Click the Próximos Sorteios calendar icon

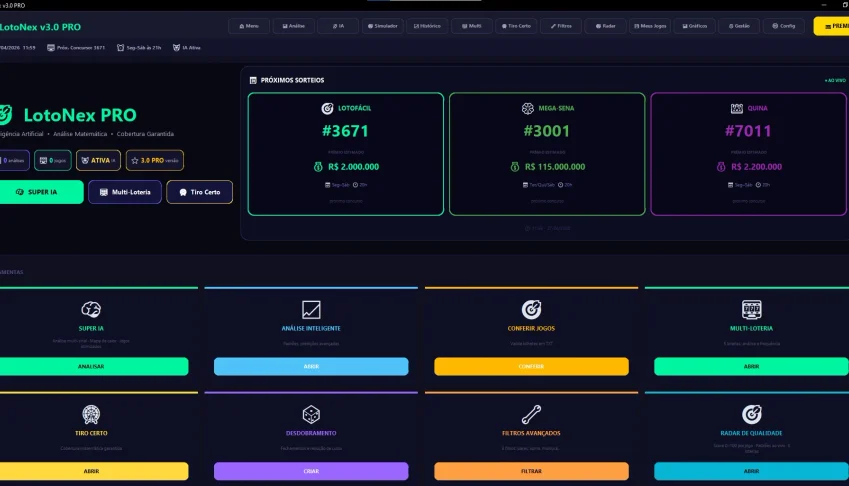[x=253, y=80]
